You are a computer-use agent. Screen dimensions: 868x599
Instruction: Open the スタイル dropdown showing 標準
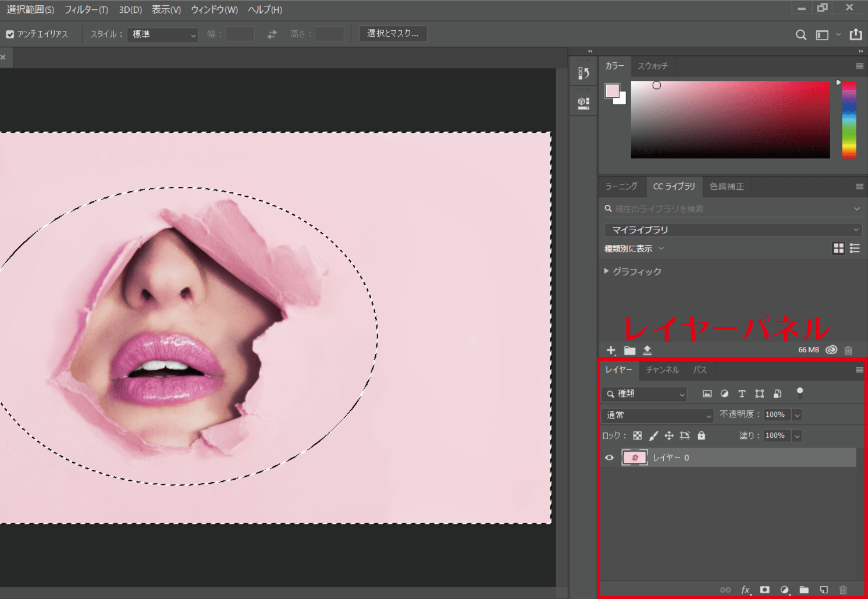(163, 34)
